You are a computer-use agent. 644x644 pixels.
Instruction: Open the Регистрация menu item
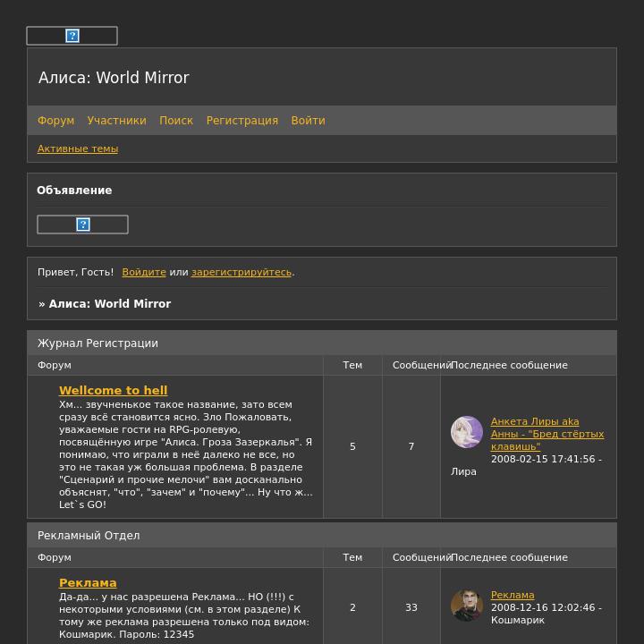(x=242, y=121)
